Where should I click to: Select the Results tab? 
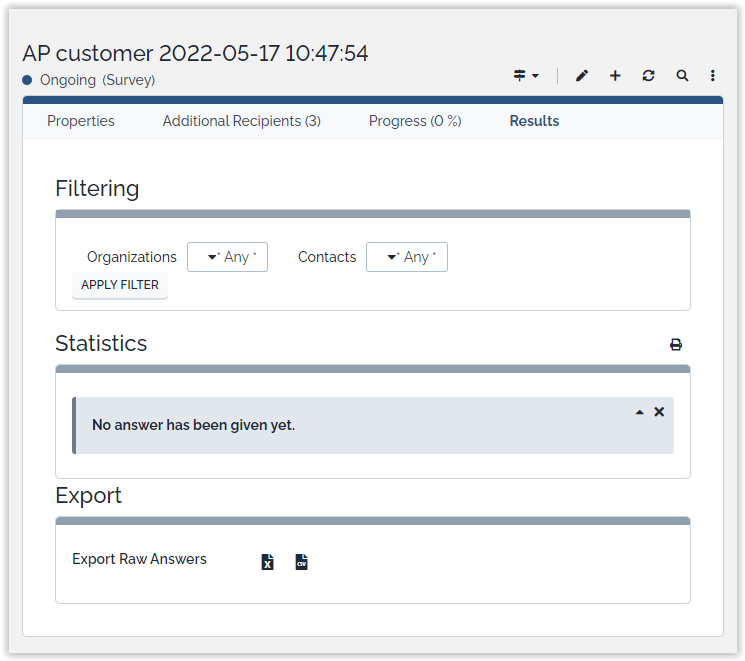534,121
